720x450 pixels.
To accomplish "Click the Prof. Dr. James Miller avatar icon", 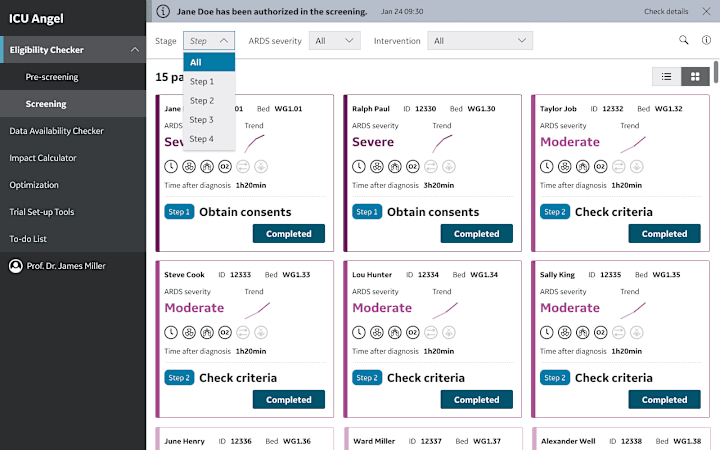I will pyautogui.click(x=16, y=266).
